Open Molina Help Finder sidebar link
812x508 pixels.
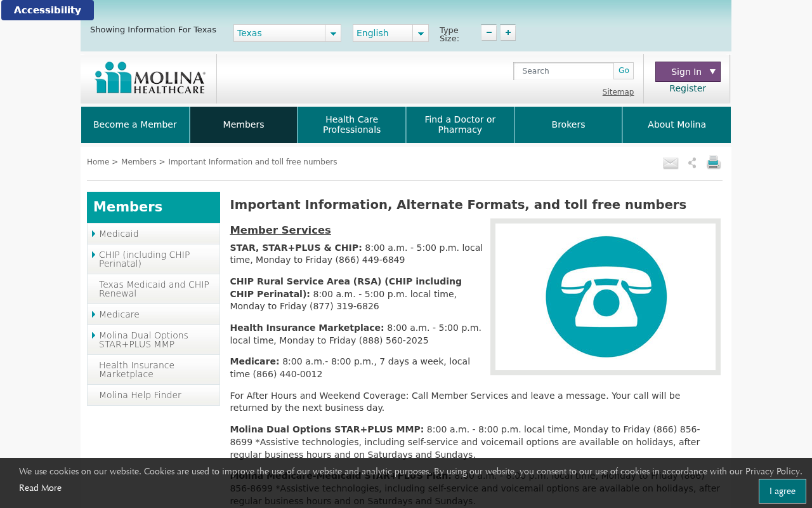[154, 395]
